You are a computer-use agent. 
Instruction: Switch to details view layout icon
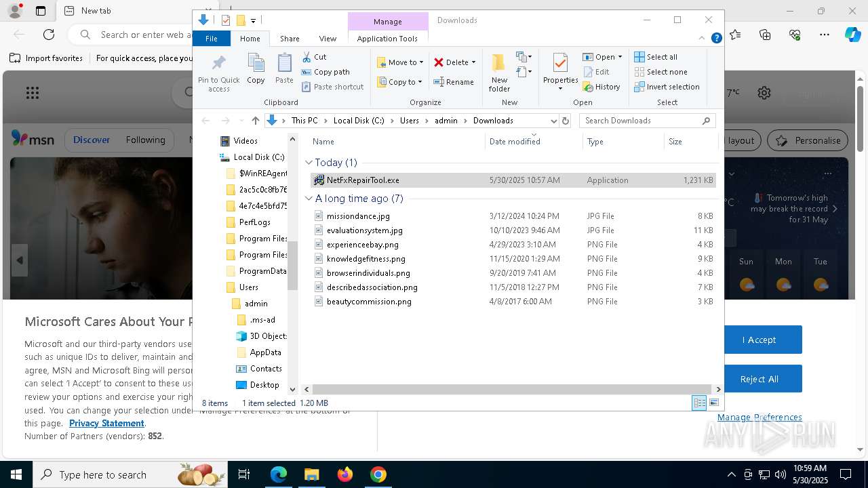(x=699, y=403)
